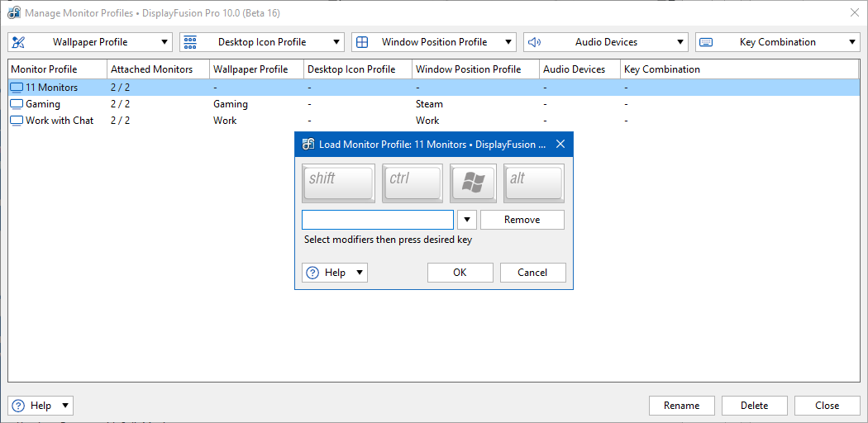Click Gaming in the Wallpaper Profile column
The image size is (868, 423).
(231, 104)
